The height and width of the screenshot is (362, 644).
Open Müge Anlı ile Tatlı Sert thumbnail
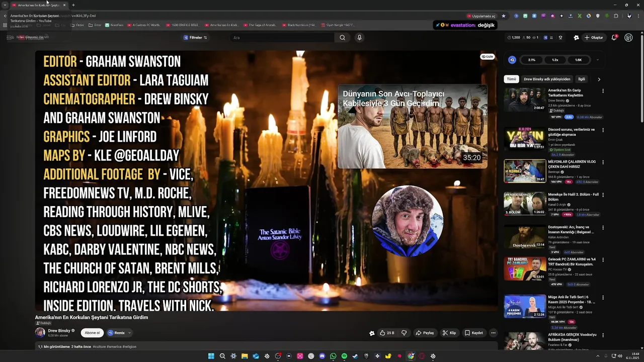(x=525, y=306)
